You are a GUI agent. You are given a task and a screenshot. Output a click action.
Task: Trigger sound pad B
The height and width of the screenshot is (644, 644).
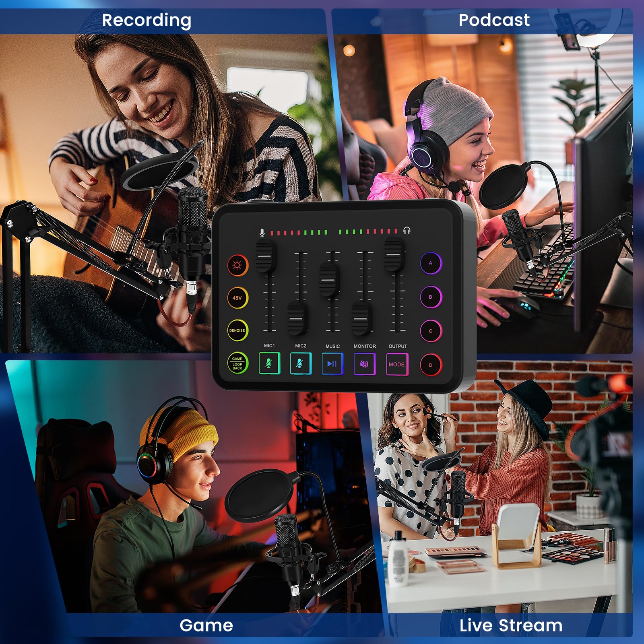431,297
